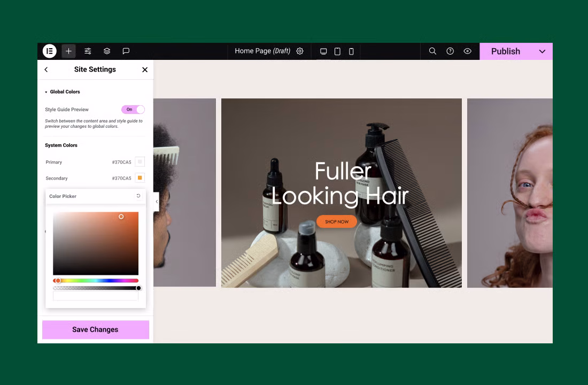The image size is (588, 385).
Task: Toggle Style Guide Preview off
Action: click(x=133, y=109)
